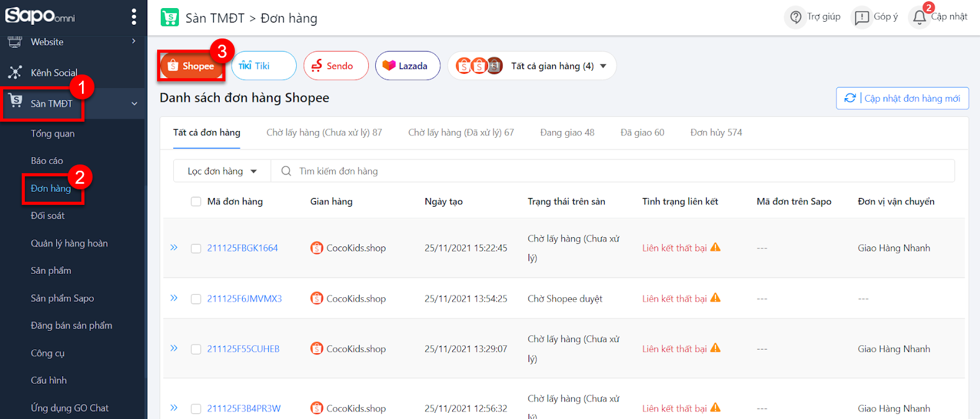Select the Tiki marketplace button
The height and width of the screenshot is (419, 980).
pos(264,65)
